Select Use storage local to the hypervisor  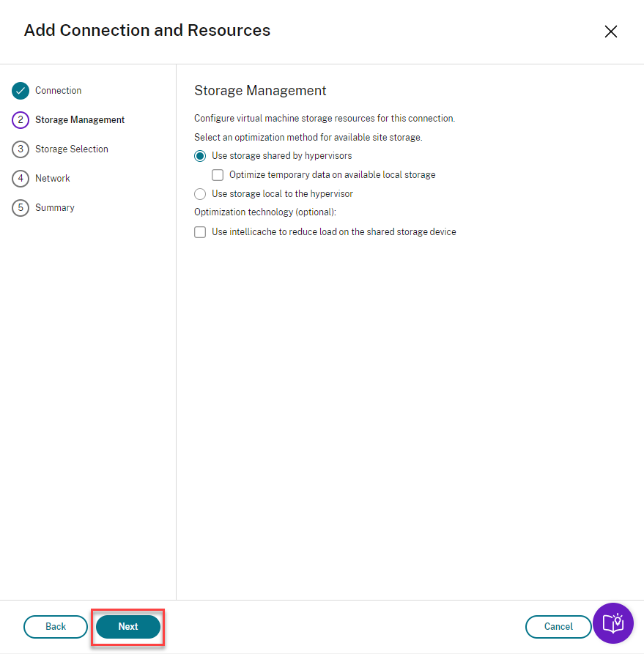[x=200, y=194]
